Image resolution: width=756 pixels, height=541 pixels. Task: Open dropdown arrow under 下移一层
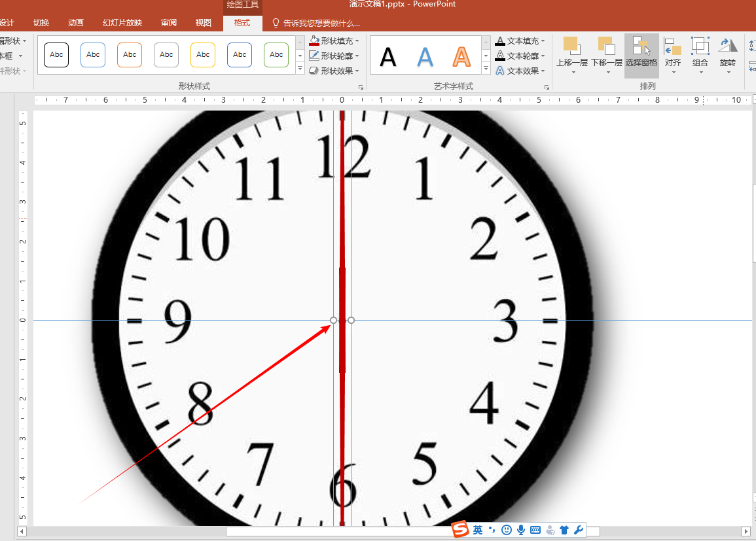(608, 72)
